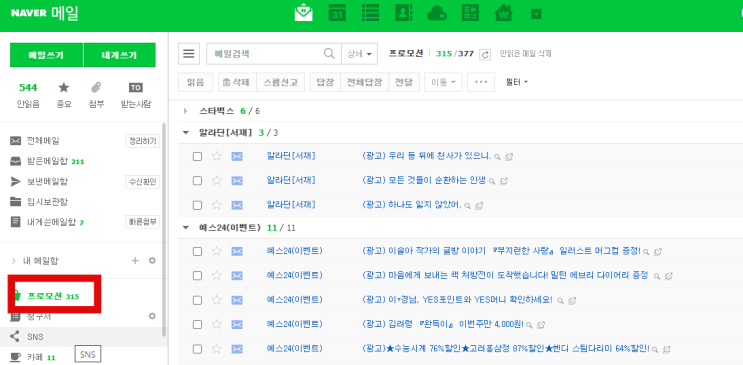
Task: Open the 카페 folder
Action: [x=36, y=357]
